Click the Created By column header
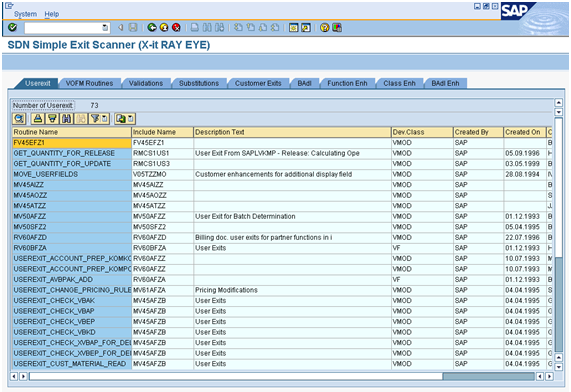The height and width of the screenshot is (392, 571). pos(479,132)
